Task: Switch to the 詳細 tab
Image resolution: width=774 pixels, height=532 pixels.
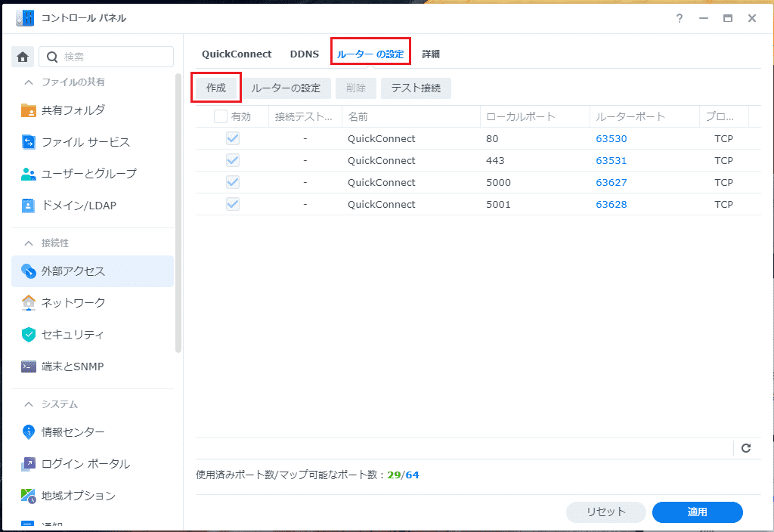Action: (431, 54)
